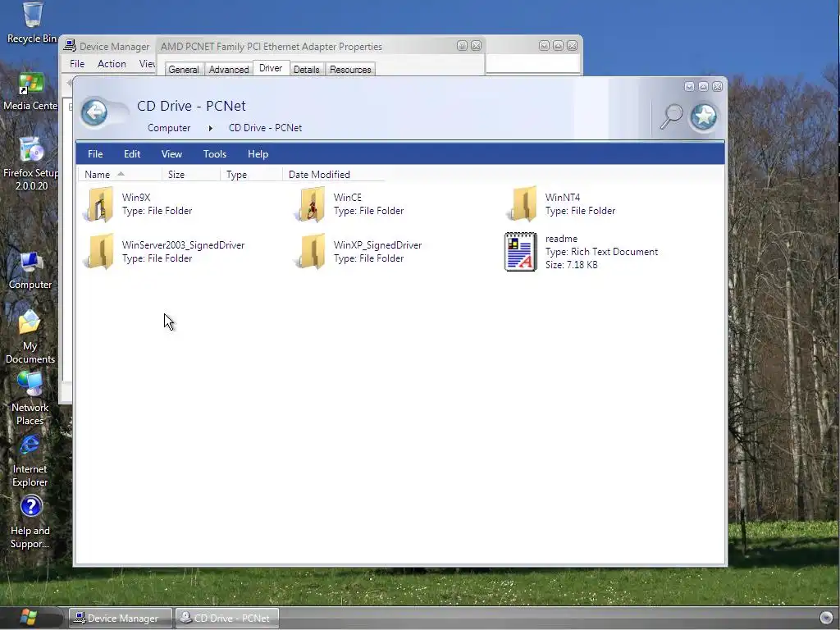
Task: Sort files by the Date Modified column header
Action: 334,175
